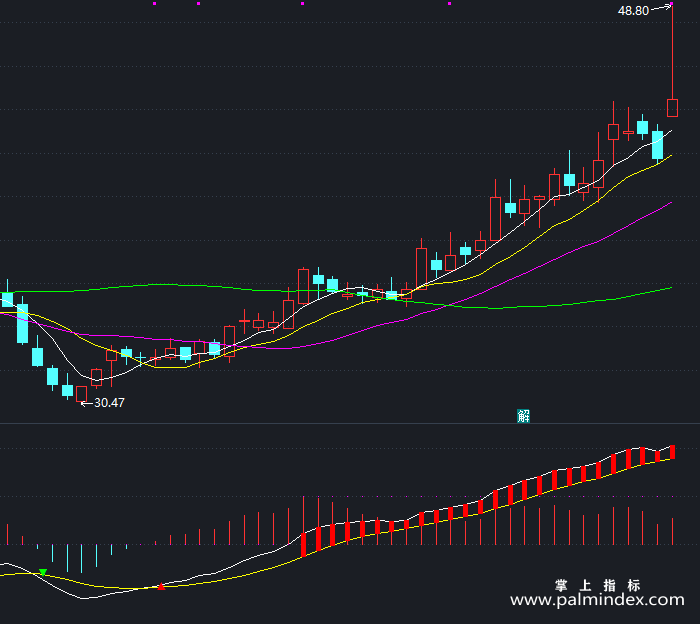Click the green down-triangle sell signal
Image resolution: width=700 pixels, height=624 pixels.
coord(43,572)
